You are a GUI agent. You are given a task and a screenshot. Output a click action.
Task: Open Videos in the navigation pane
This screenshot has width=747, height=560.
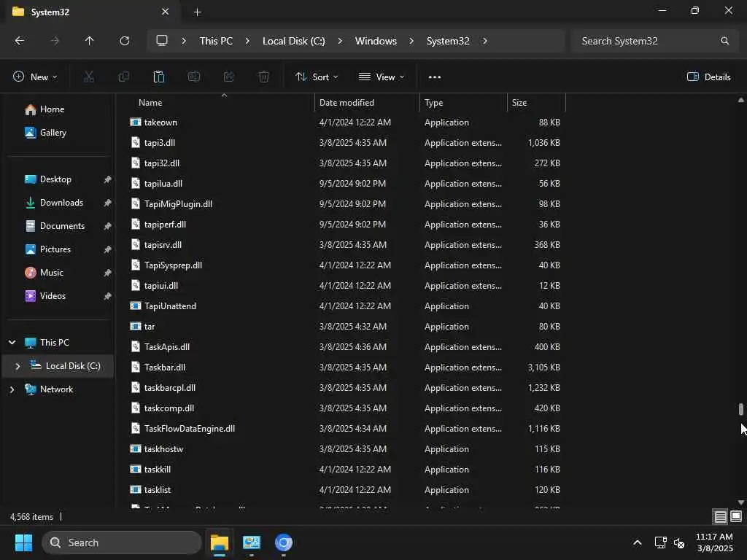pyautogui.click(x=44, y=296)
